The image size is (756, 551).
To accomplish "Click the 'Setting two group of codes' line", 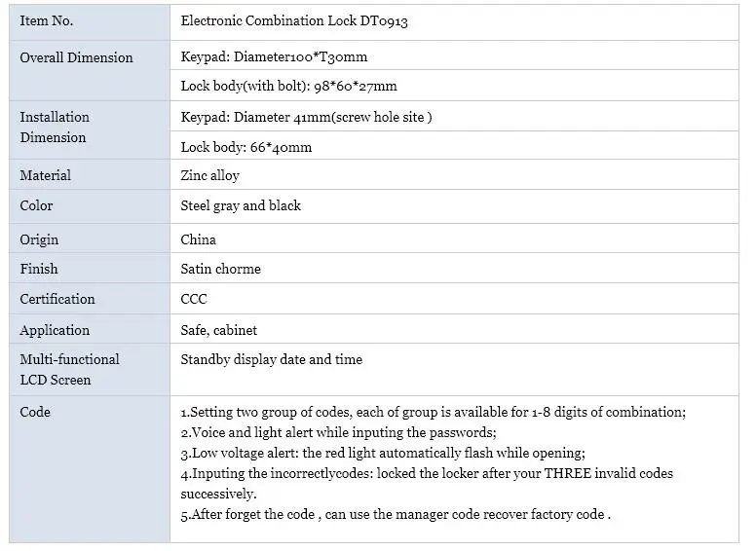I will [433, 412].
